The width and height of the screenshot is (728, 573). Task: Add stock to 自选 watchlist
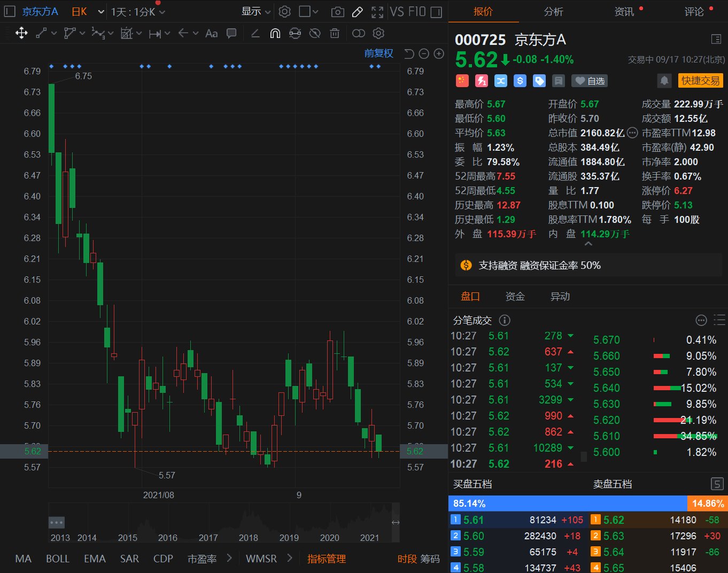point(590,81)
